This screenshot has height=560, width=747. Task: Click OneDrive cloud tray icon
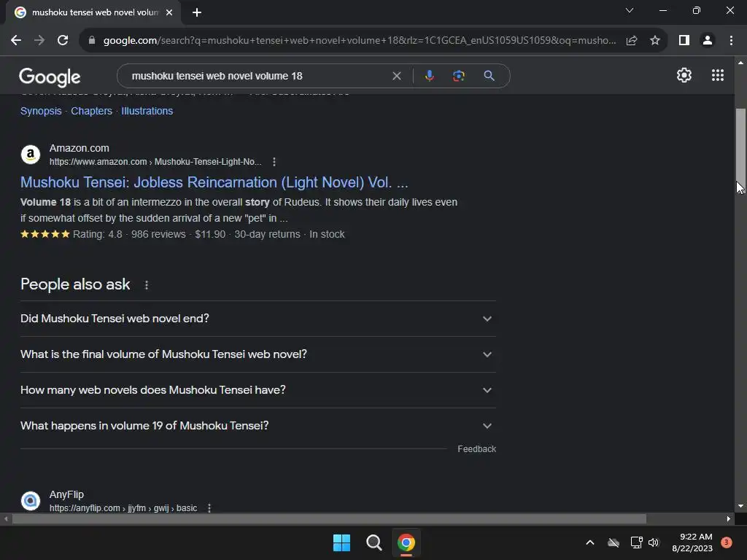pos(614,542)
